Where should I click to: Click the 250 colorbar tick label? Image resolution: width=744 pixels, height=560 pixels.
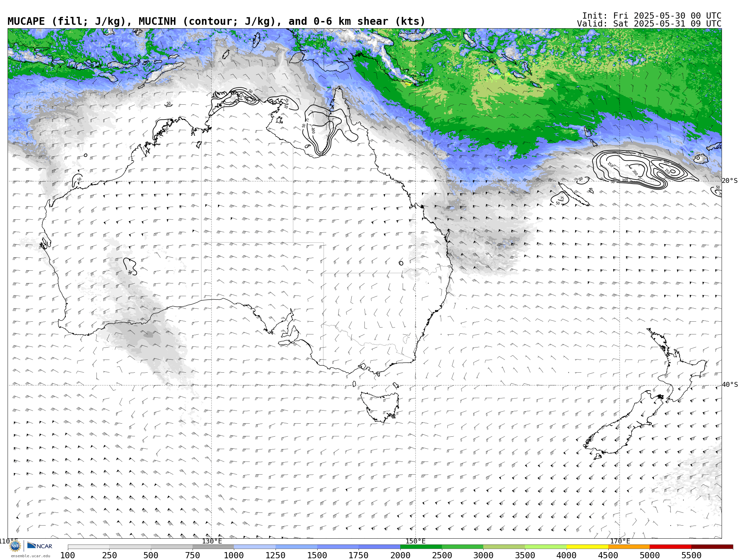[x=110, y=555]
